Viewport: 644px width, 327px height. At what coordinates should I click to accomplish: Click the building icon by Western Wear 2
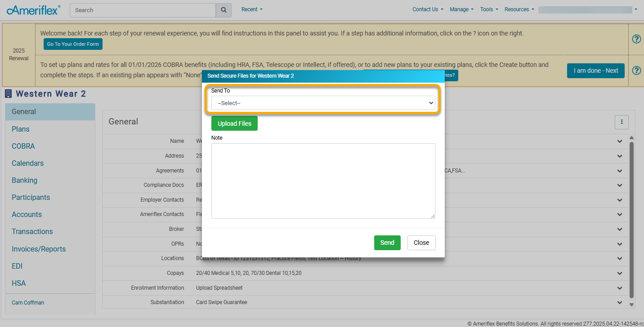[9, 94]
